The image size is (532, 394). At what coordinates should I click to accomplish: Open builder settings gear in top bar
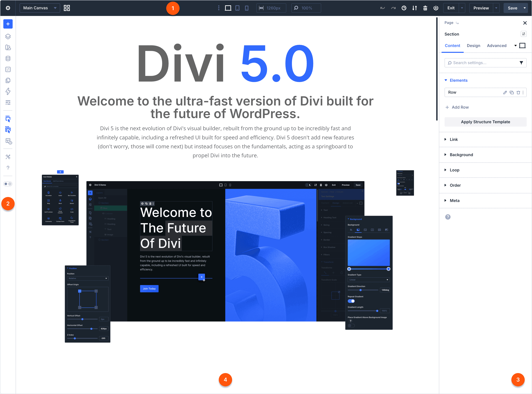tap(8, 8)
